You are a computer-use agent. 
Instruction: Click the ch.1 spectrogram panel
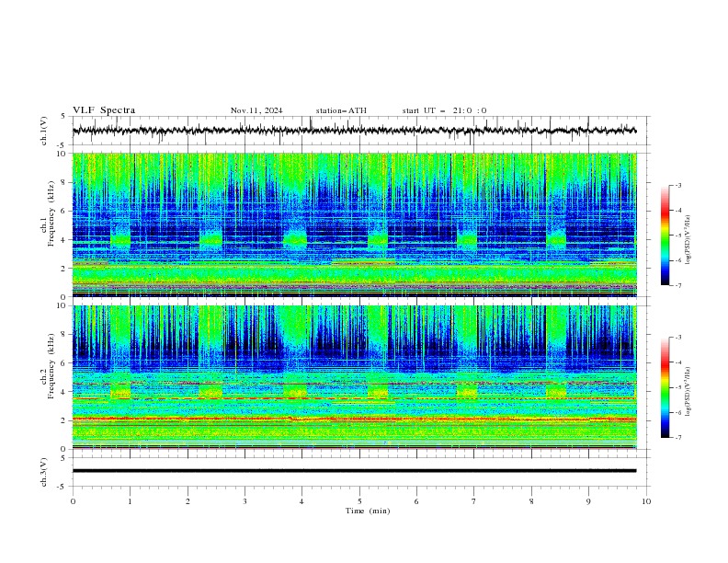pyautogui.click(x=354, y=224)
